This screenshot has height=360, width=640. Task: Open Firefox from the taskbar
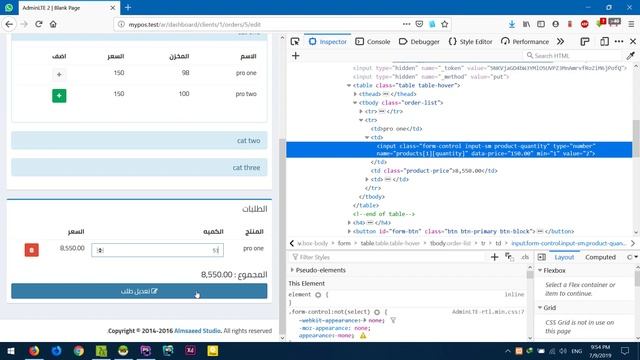pos(34,351)
